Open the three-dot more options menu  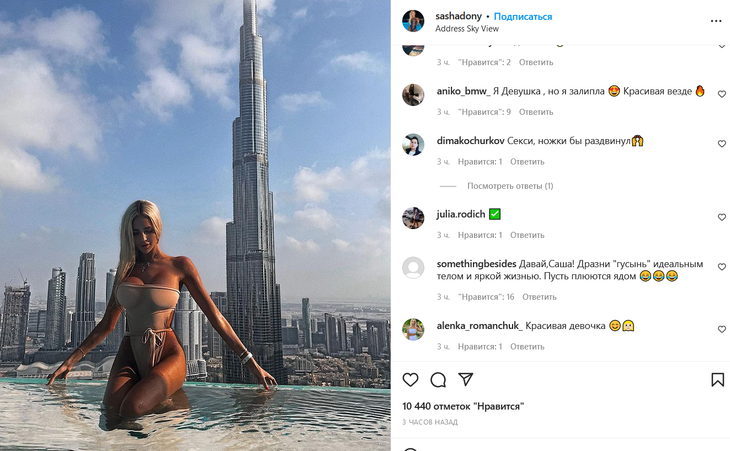(x=716, y=21)
